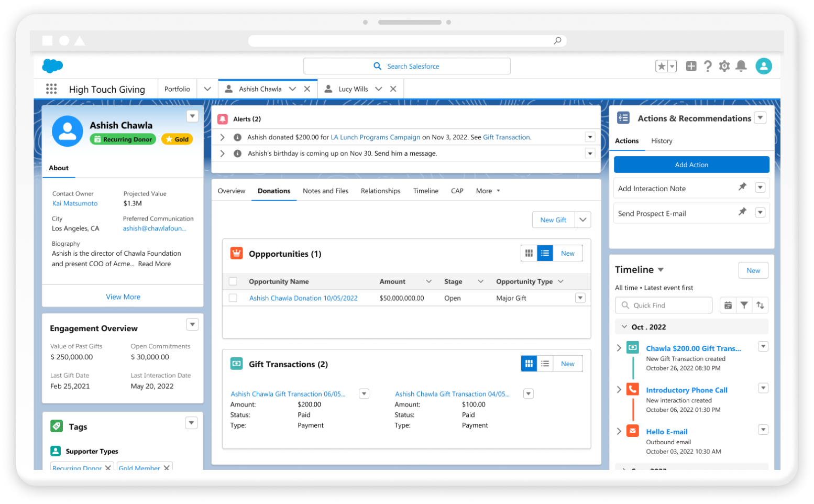This screenshot has width=814, height=504.
Task: Expand the birthday alert row chevron
Action: 223,154
